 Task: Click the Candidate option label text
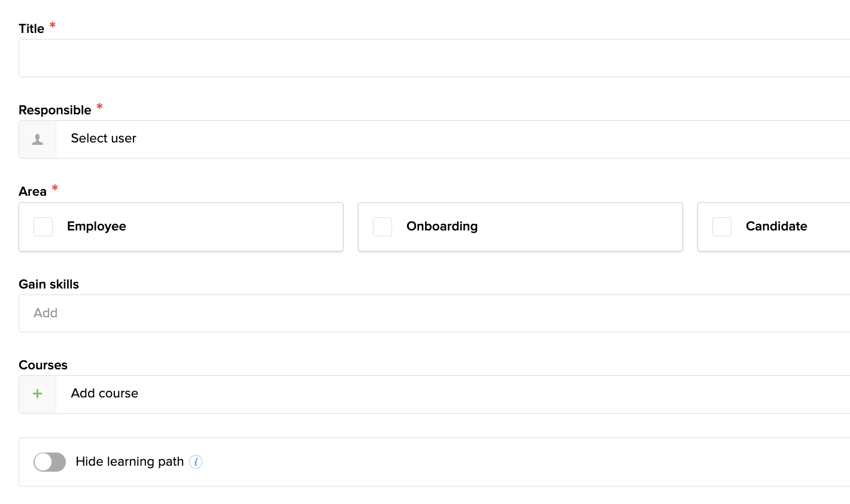coord(776,226)
